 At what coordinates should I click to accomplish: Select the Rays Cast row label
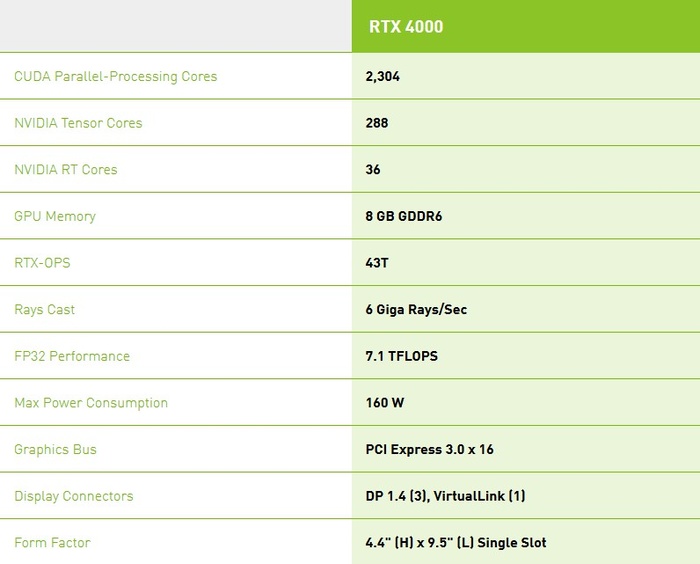tap(45, 310)
